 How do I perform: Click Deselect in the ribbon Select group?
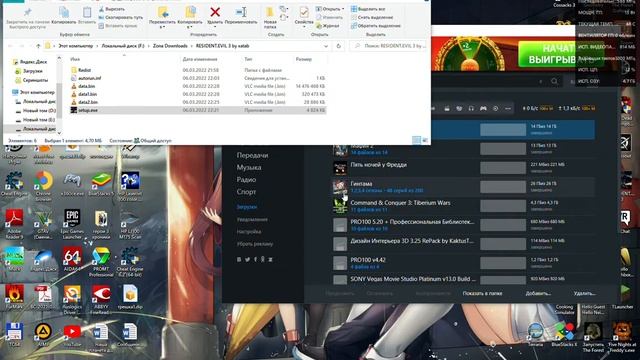pyautogui.click(x=372, y=18)
